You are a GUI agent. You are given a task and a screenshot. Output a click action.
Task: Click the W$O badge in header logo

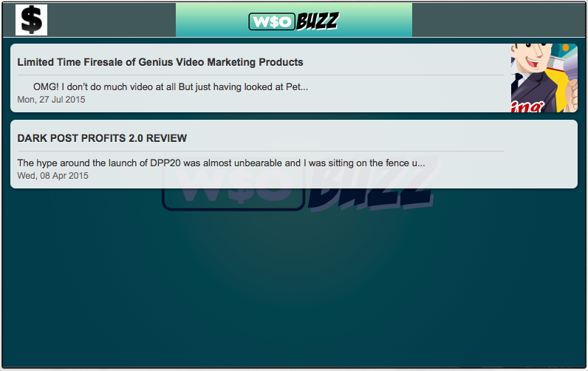pos(272,21)
